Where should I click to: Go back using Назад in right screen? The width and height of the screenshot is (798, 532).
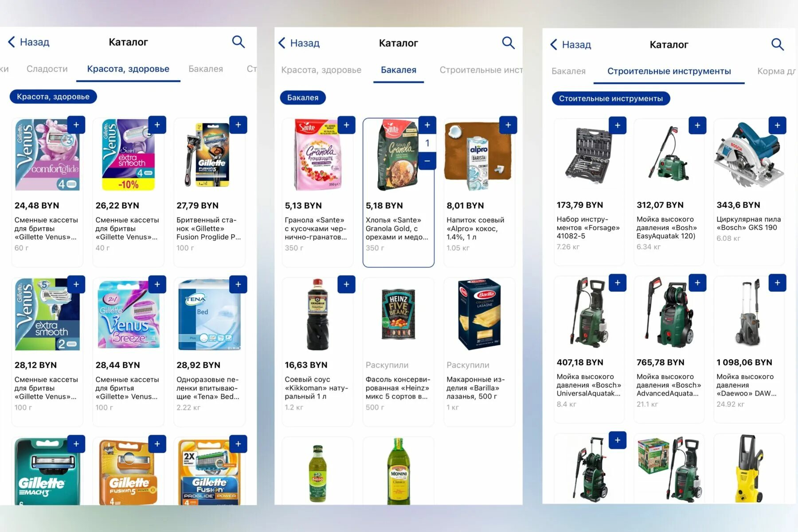pyautogui.click(x=571, y=44)
